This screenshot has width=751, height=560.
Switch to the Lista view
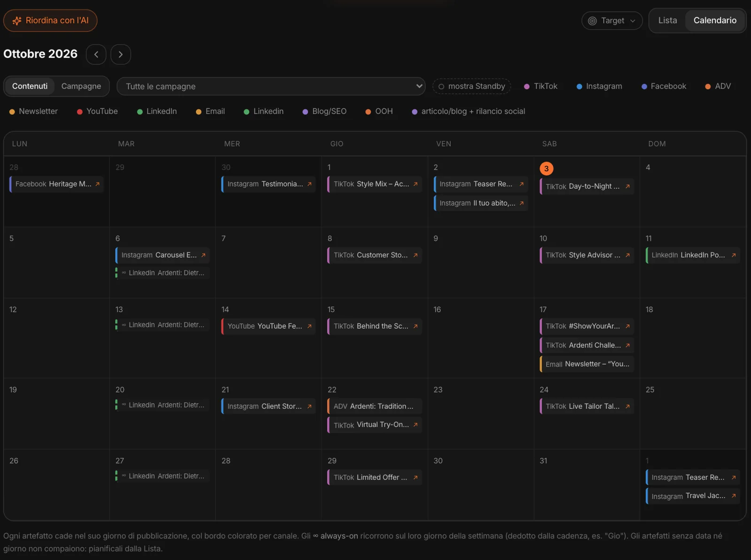tap(667, 21)
